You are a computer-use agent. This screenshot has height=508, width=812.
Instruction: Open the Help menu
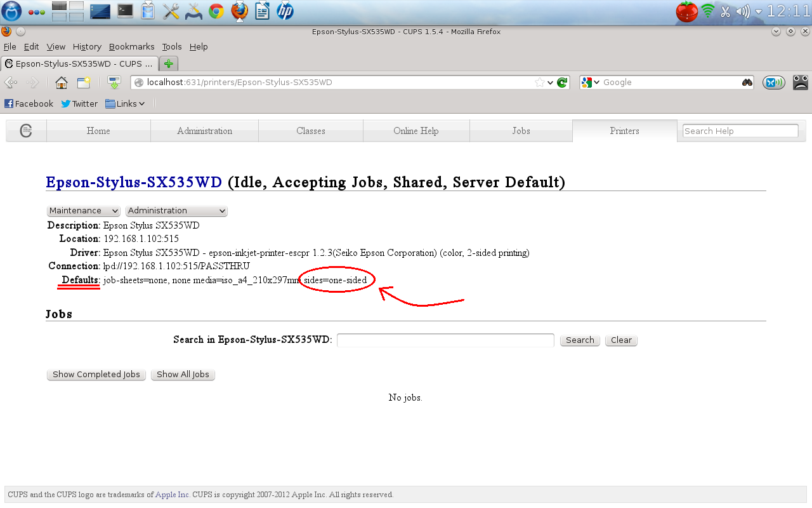click(199, 47)
